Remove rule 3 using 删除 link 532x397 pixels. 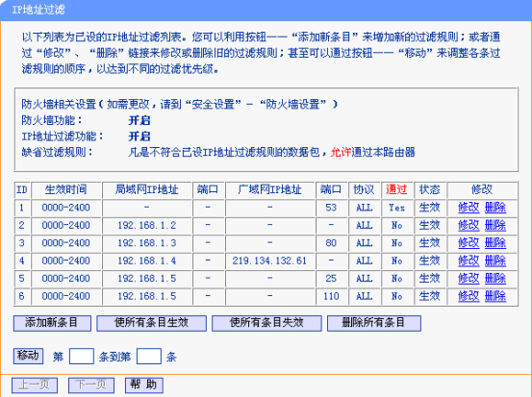coord(495,243)
